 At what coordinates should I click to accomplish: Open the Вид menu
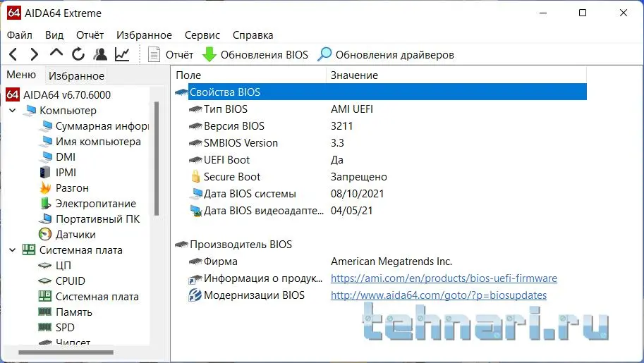point(54,35)
